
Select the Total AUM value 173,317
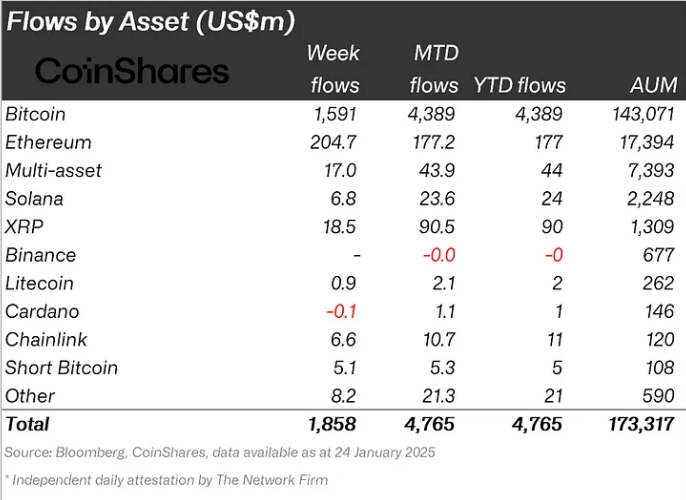pos(641,424)
